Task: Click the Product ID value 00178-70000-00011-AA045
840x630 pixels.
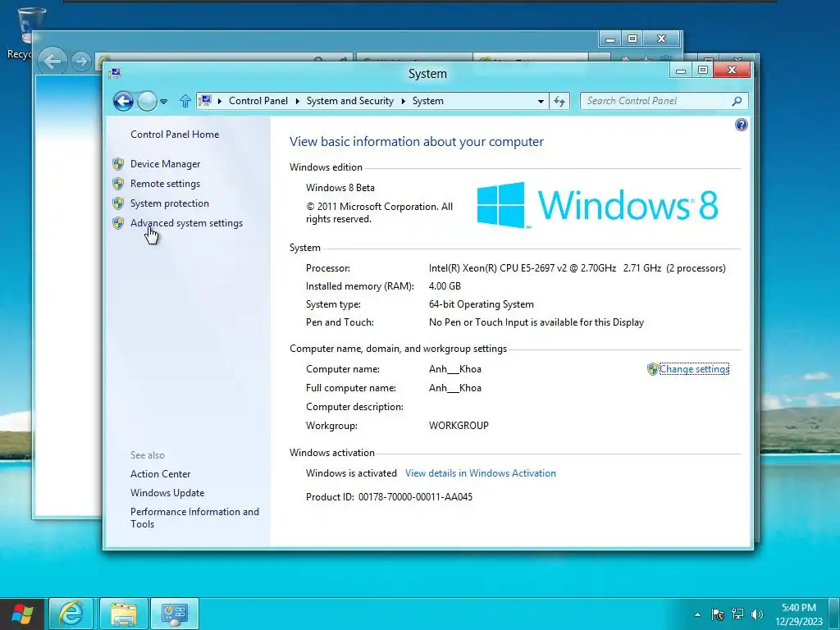Action: pos(415,497)
